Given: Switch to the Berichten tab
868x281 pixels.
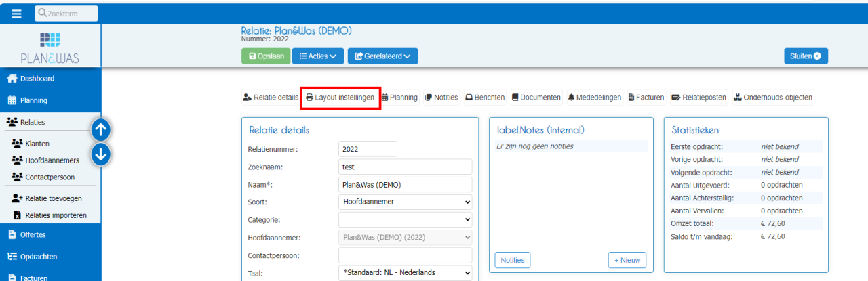Looking at the screenshot, I should (x=484, y=98).
